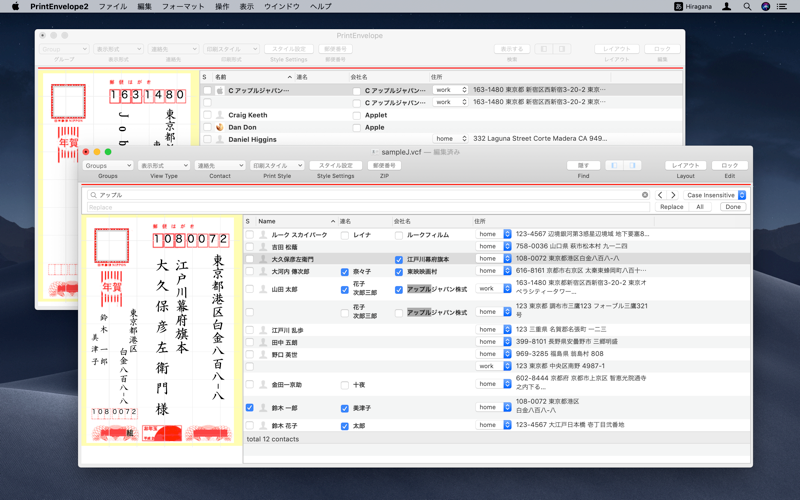
Task: Open work dropdown in 山田 太郎 row
Action: [493, 288]
